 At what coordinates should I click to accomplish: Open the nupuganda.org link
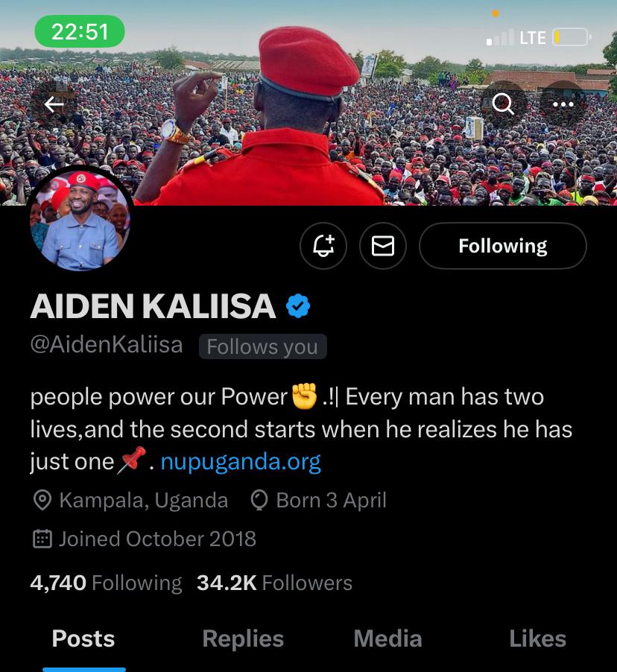241,462
